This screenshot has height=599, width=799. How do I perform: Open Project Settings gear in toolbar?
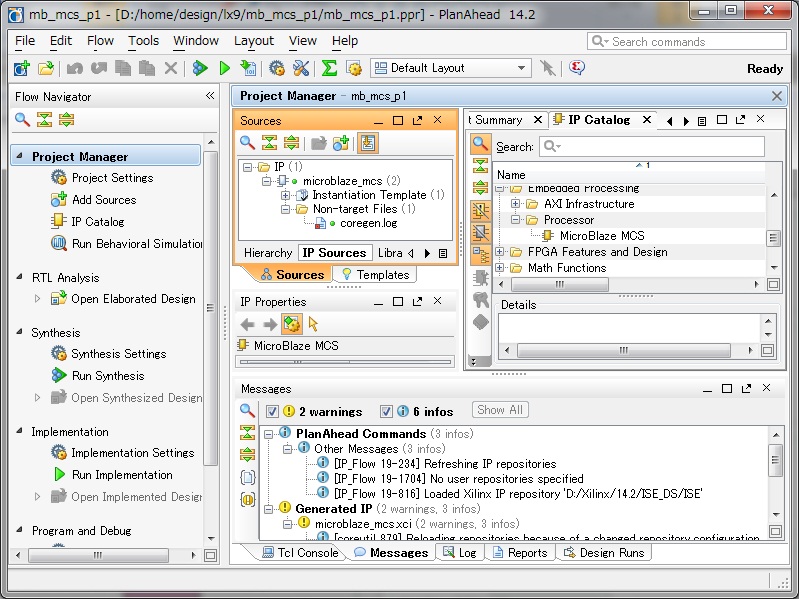pos(277,68)
